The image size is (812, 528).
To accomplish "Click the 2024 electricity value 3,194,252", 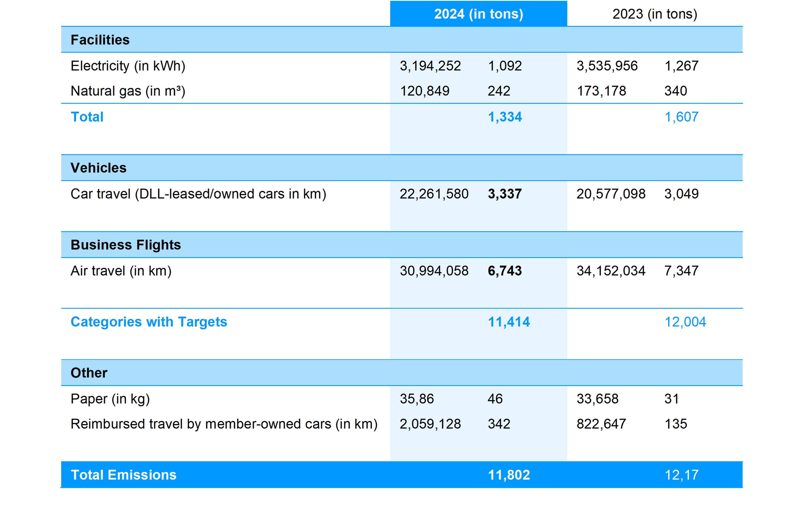I will tap(430, 66).
